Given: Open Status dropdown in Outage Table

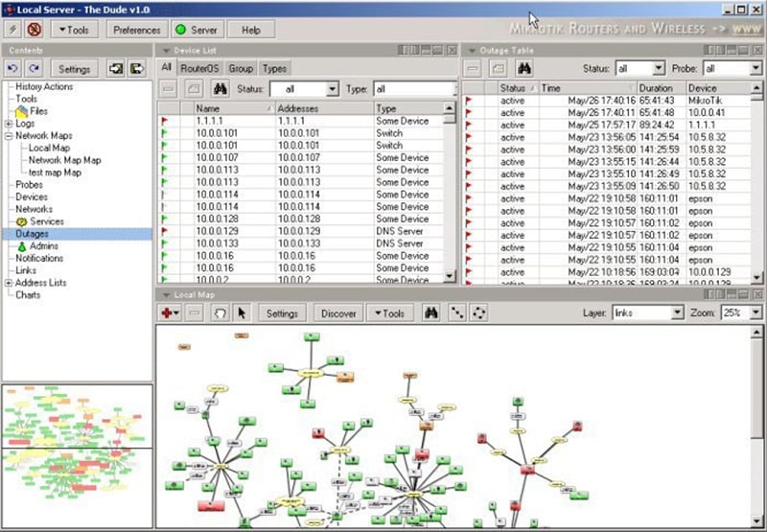Looking at the screenshot, I should pyautogui.click(x=659, y=69).
